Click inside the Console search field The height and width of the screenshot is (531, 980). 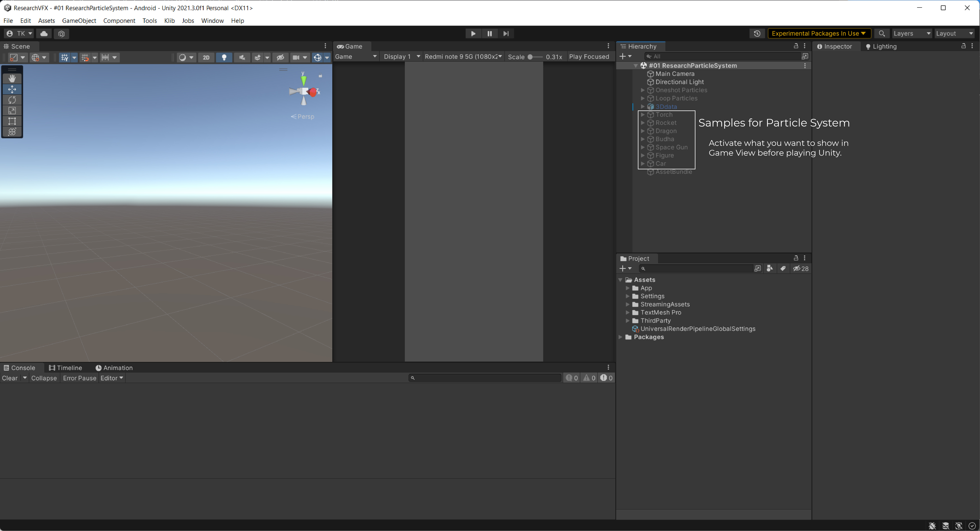[485, 378]
